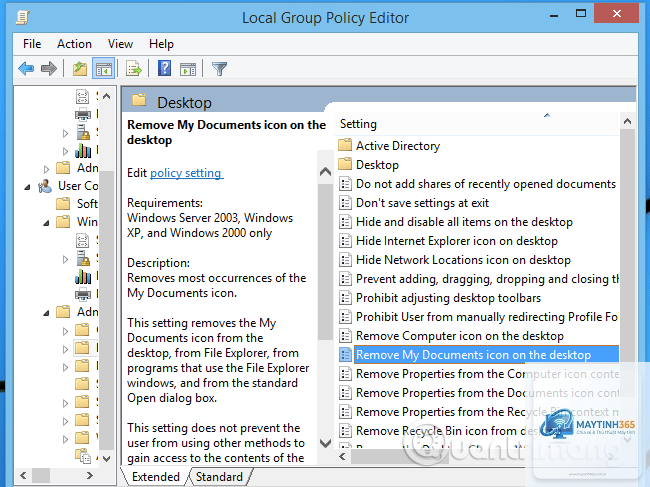650x487 pixels.
Task: Click the Desktop folder icon in Setting list
Action: click(x=345, y=164)
